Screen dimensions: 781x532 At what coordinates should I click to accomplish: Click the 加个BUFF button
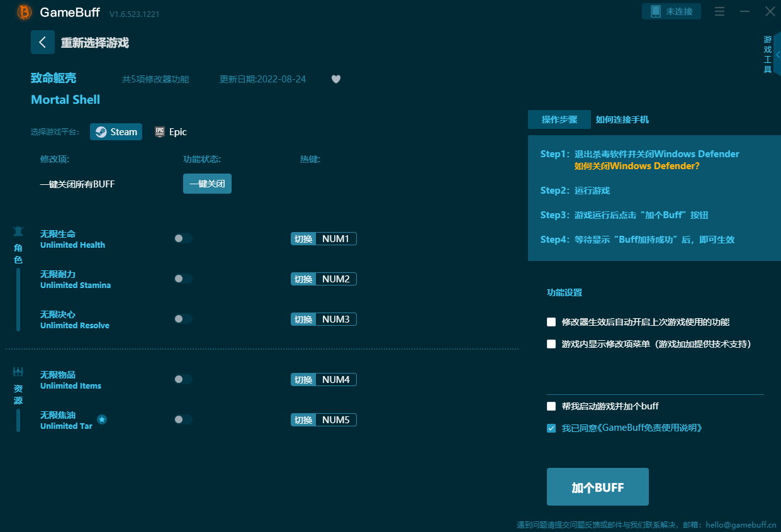click(598, 487)
